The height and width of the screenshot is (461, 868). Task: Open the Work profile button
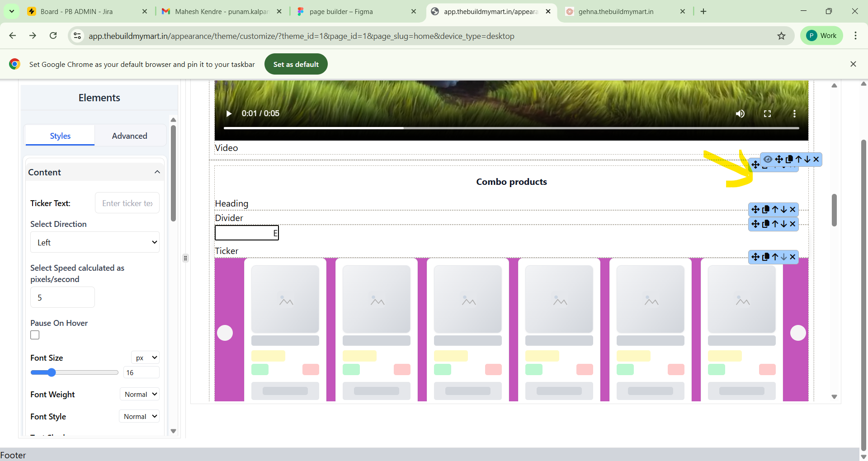(821, 36)
